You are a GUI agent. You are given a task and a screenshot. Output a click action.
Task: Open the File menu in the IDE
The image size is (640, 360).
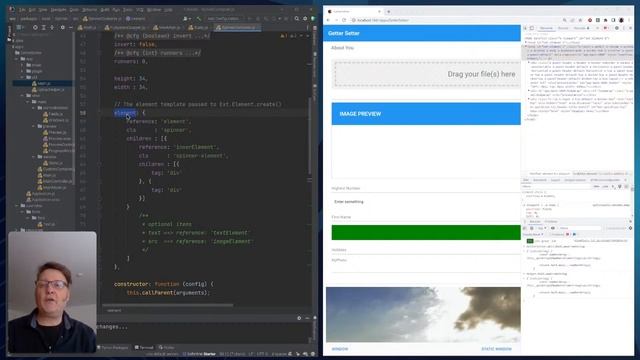23,9
